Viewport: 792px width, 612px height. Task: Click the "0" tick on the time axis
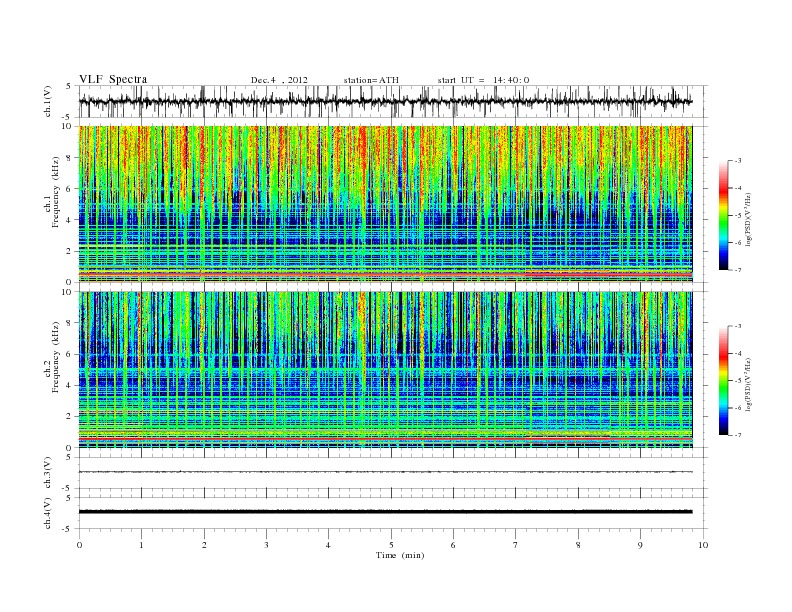[79, 545]
